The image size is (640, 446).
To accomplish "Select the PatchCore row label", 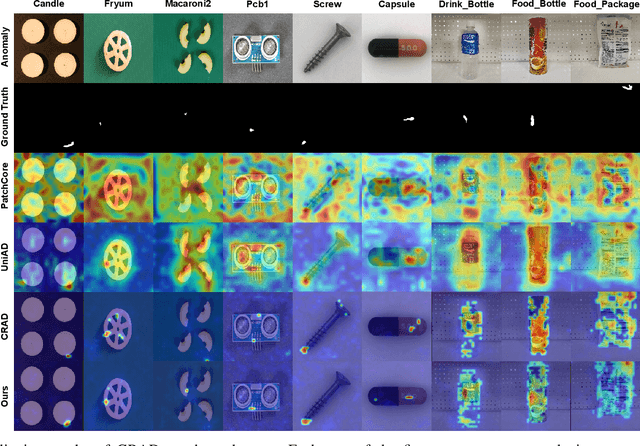I will [x=9, y=187].
